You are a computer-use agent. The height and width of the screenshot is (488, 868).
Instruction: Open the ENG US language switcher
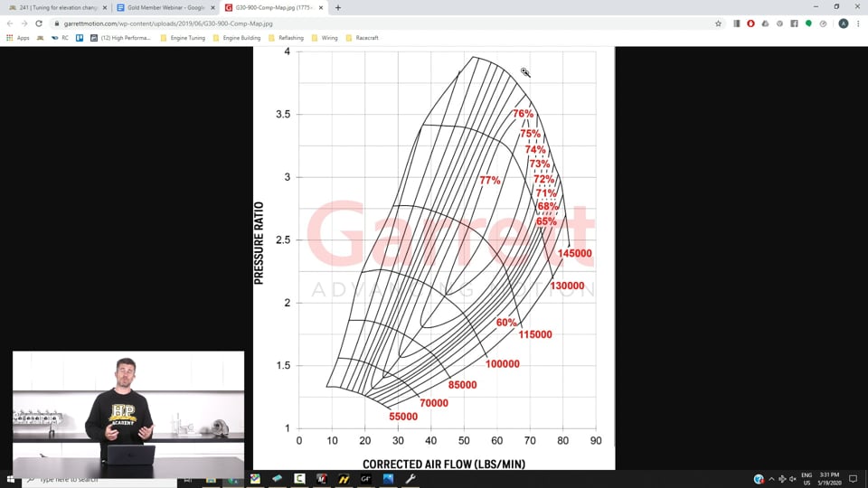tap(807, 479)
